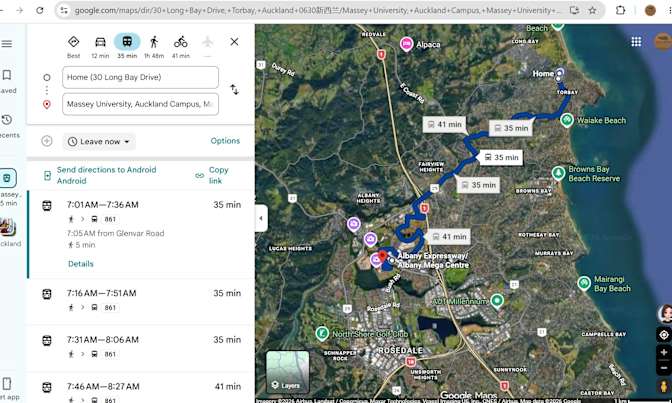Screen dimensions: 672x403
Task: Open Google apps grid icon
Action: click(x=636, y=42)
